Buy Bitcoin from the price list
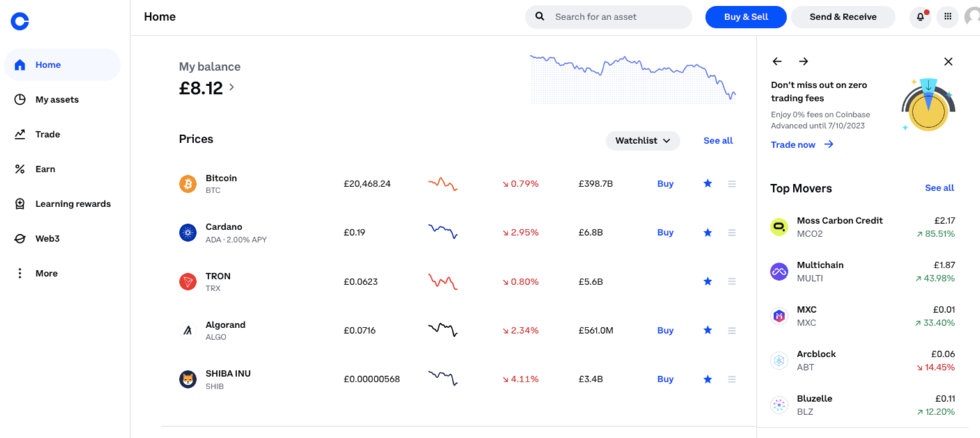This screenshot has height=438, width=980. click(665, 184)
